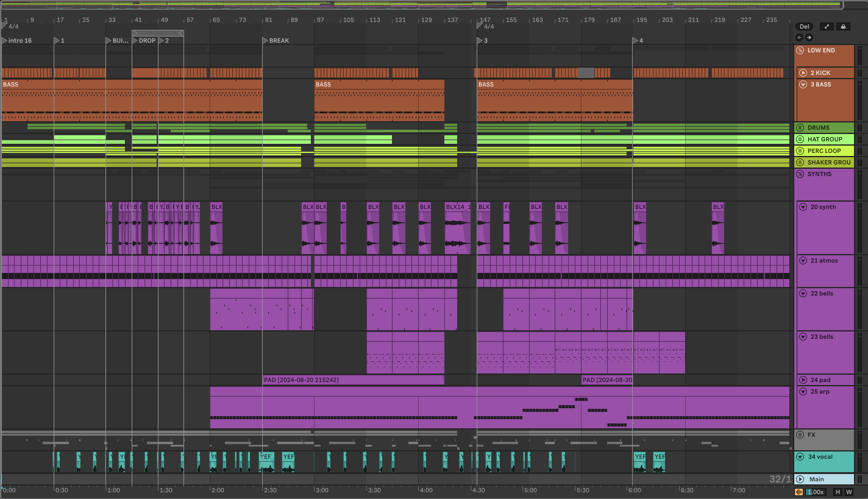The height and width of the screenshot is (499, 868).
Task: Click the FX group fold icon
Action: (x=800, y=434)
